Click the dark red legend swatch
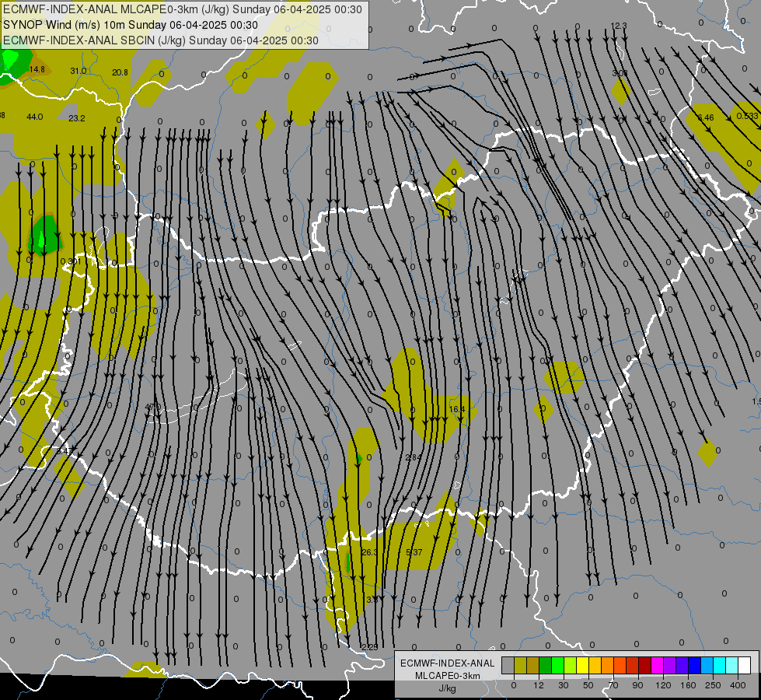The height and width of the screenshot is (700, 761). pyautogui.click(x=644, y=665)
